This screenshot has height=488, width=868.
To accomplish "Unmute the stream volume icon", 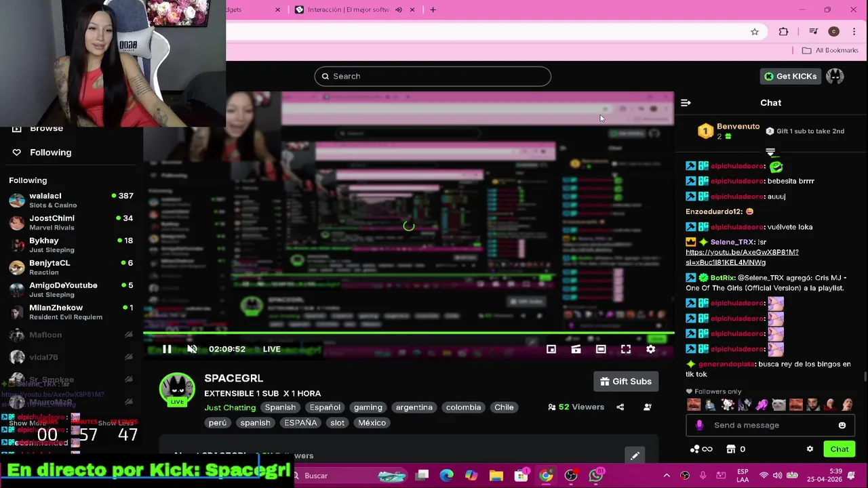I will tap(192, 349).
